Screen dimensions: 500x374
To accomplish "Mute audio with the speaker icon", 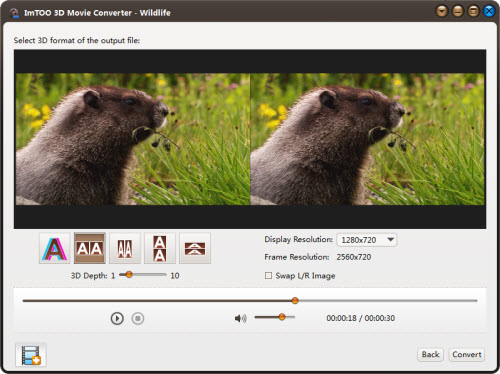I will coord(240,318).
